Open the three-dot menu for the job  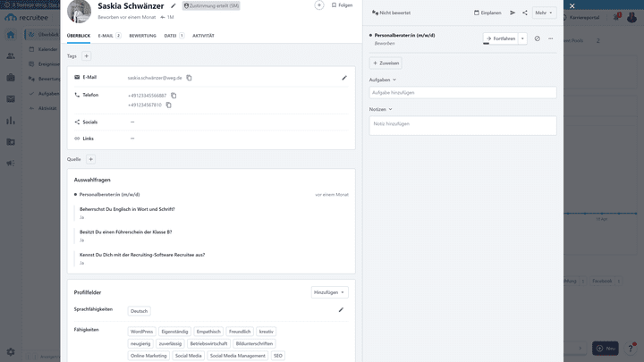click(x=551, y=38)
